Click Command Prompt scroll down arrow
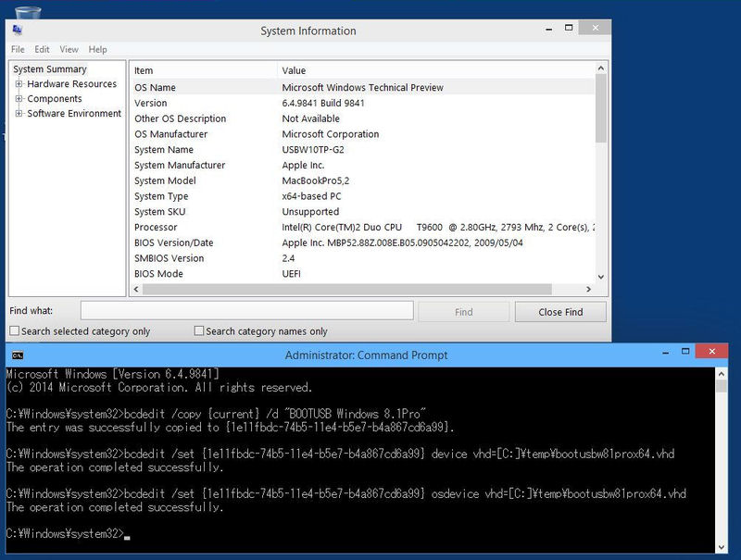741x560 pixels. 722,548
